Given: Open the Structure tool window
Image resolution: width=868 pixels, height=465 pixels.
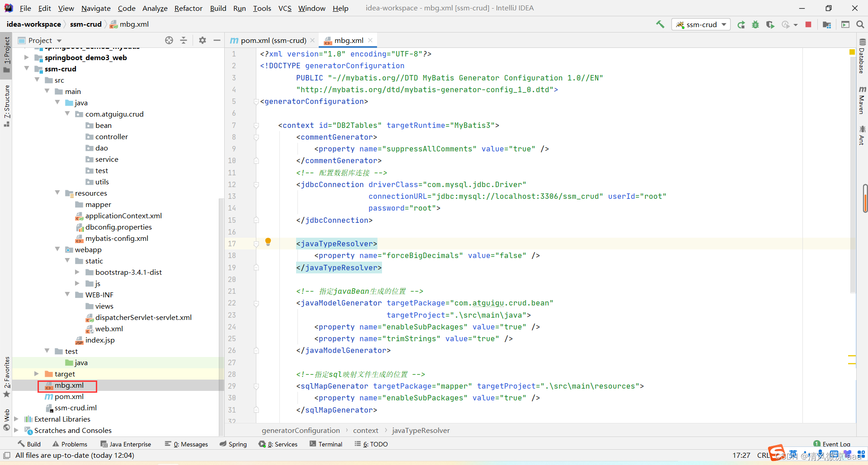Looking at the screenshot, I should click(x=6, y=106).
